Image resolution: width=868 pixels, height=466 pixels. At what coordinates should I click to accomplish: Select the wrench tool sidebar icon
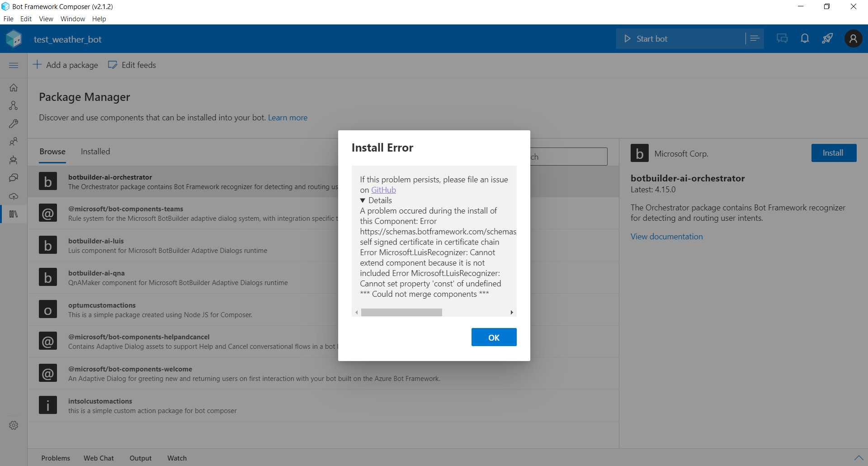click(14, 124)
